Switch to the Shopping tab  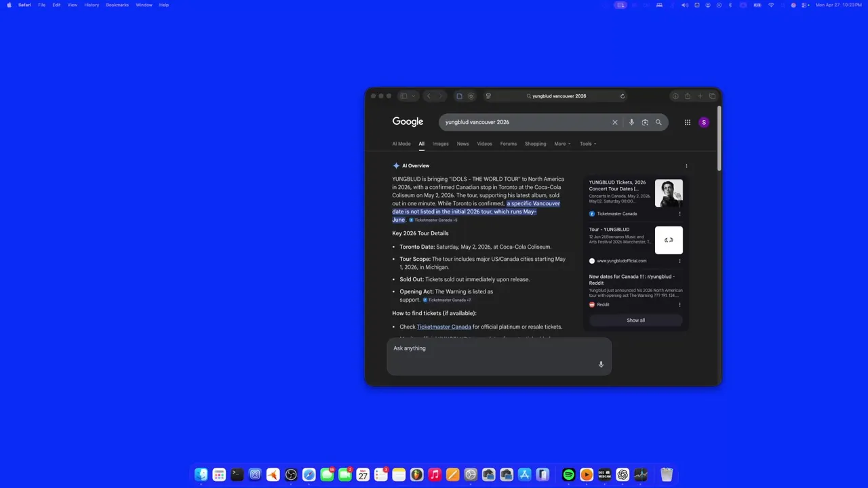point(535,144)
